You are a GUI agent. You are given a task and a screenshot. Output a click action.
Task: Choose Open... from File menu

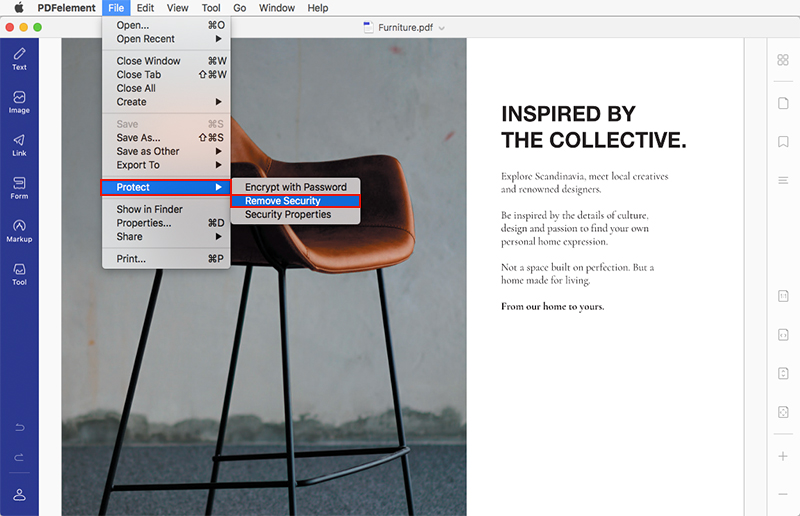click(166, 25)
